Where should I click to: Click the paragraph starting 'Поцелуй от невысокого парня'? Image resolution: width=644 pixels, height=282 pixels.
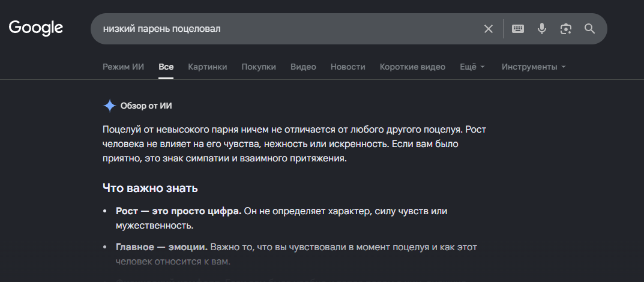pos(295,144)
